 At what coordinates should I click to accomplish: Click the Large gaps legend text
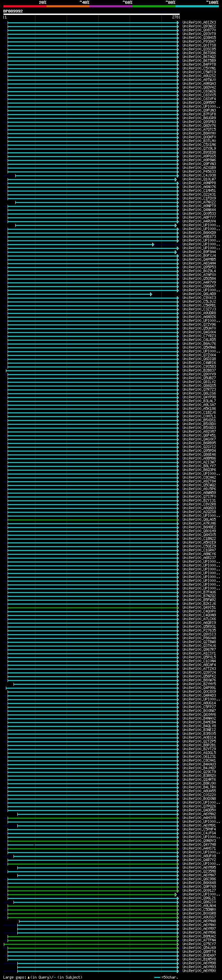click(x=43, y=977)
